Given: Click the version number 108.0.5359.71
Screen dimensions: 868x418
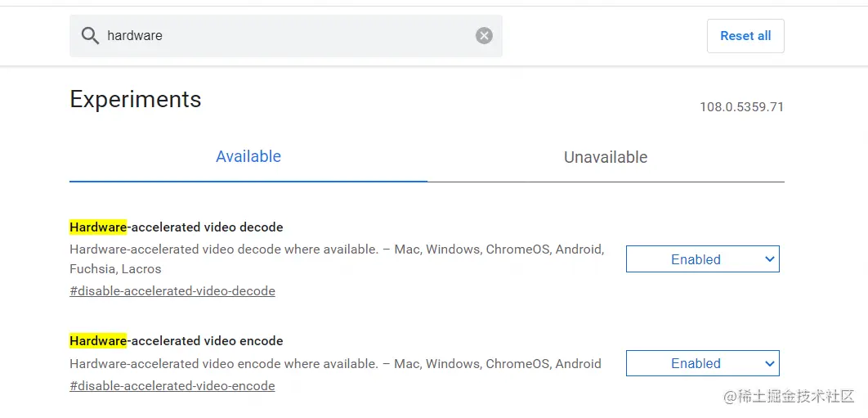Looking at the screenshot, I should [742, 107].
